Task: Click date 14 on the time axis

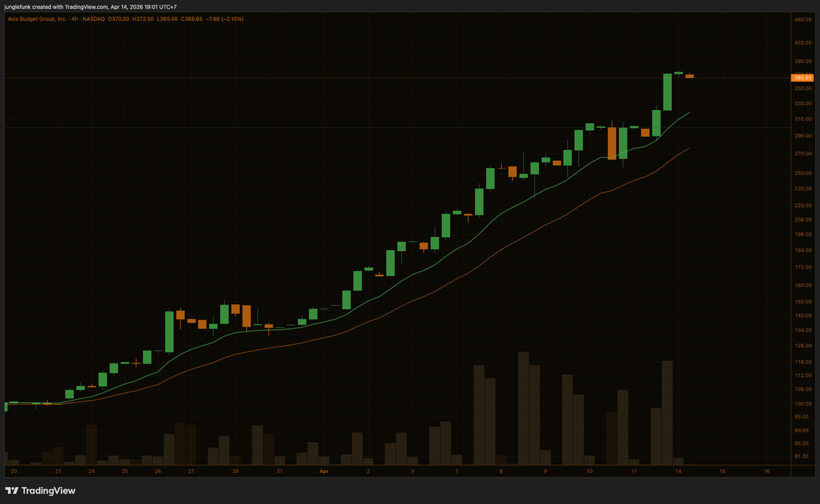Action: pyautogui.click(x=678, y=471)
